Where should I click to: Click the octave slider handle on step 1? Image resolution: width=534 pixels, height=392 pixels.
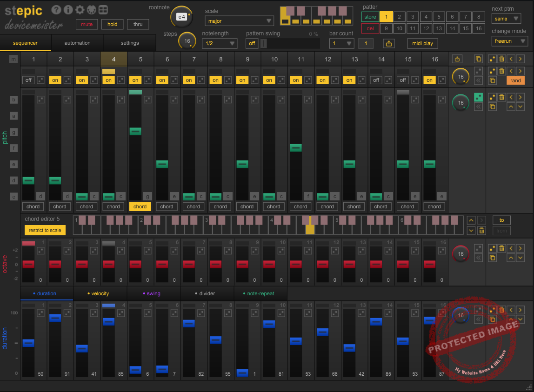tap(28, 264)
